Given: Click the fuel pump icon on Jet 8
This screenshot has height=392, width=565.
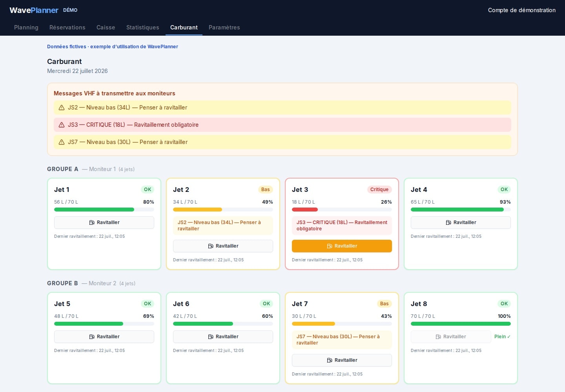Looking at the screenshot, I should pyautogui.click(x=438, y=337).
